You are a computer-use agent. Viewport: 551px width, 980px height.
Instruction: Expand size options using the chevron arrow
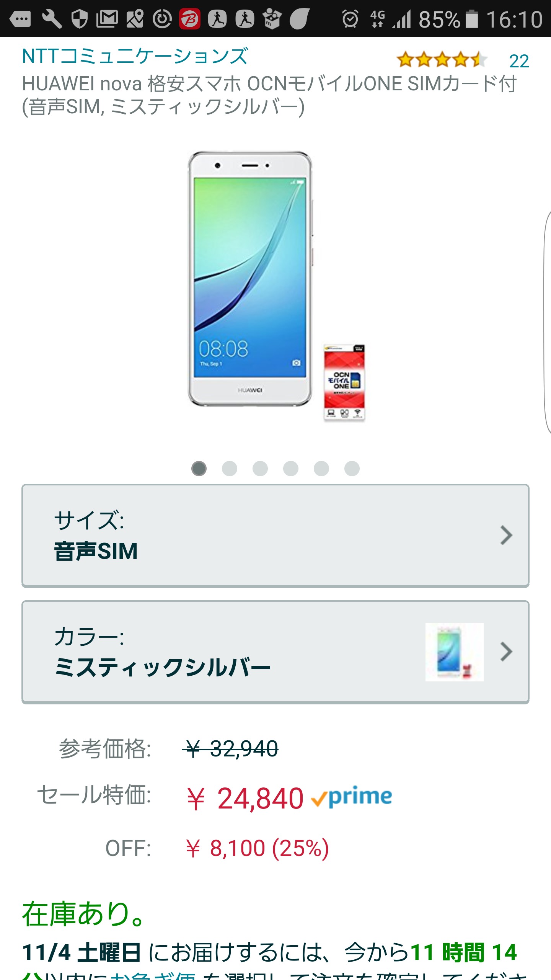tap(506, 535)
